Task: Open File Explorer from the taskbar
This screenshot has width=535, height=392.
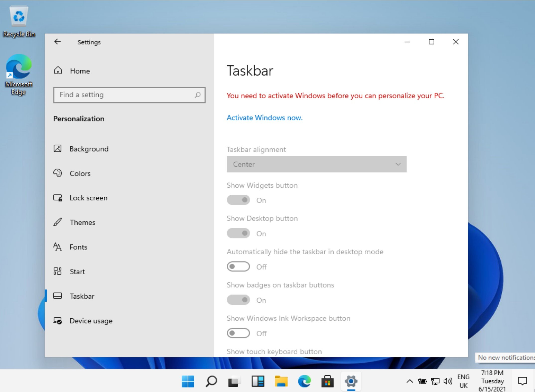Action: tap(281, 381)
